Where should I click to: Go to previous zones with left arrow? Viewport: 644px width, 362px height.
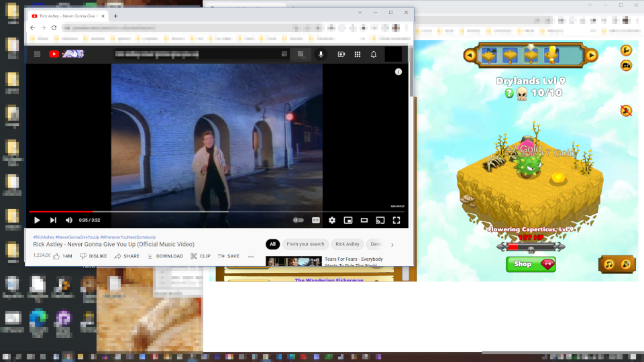point(470,55)
